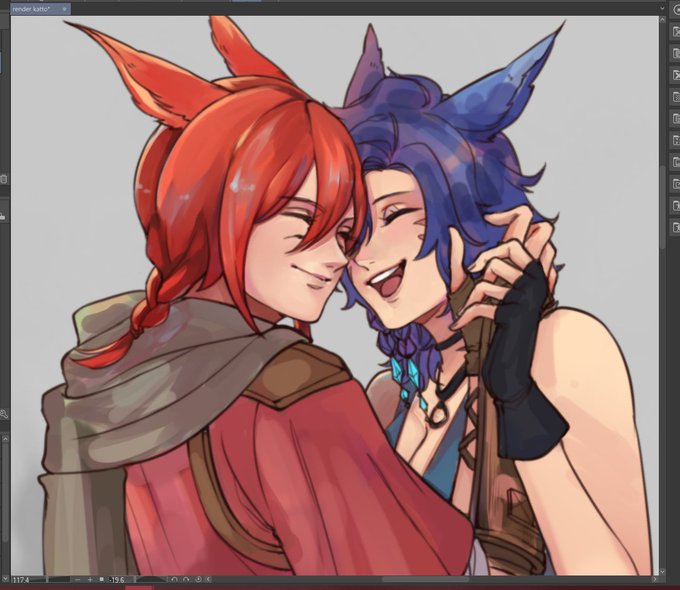
Task: Close the 'render katto' tab
Action: (64, 9)
